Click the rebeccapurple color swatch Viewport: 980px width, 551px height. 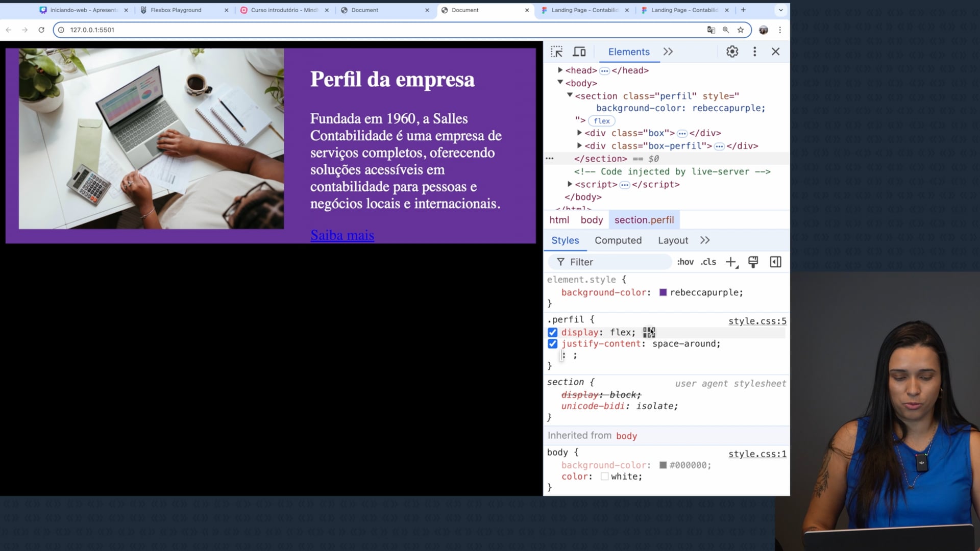(663, 293)
